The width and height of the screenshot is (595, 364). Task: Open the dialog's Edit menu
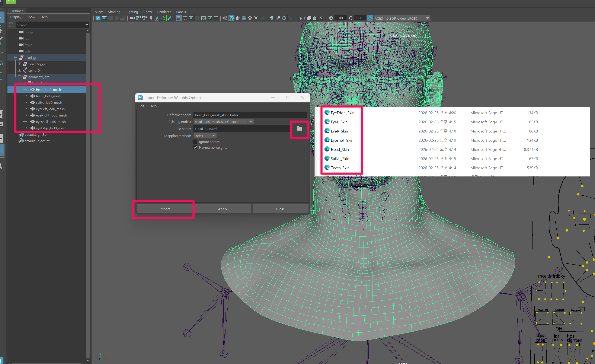141,106
